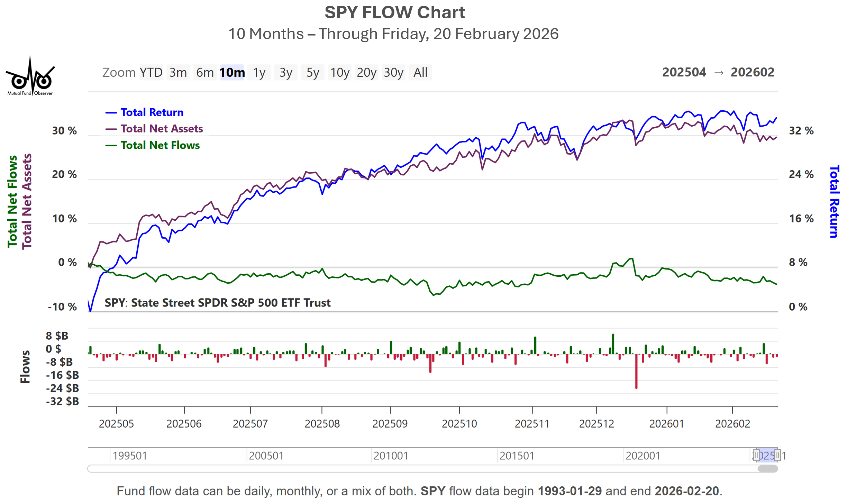Click the right navigator range handle
The image size is (847, 504).
777,455
